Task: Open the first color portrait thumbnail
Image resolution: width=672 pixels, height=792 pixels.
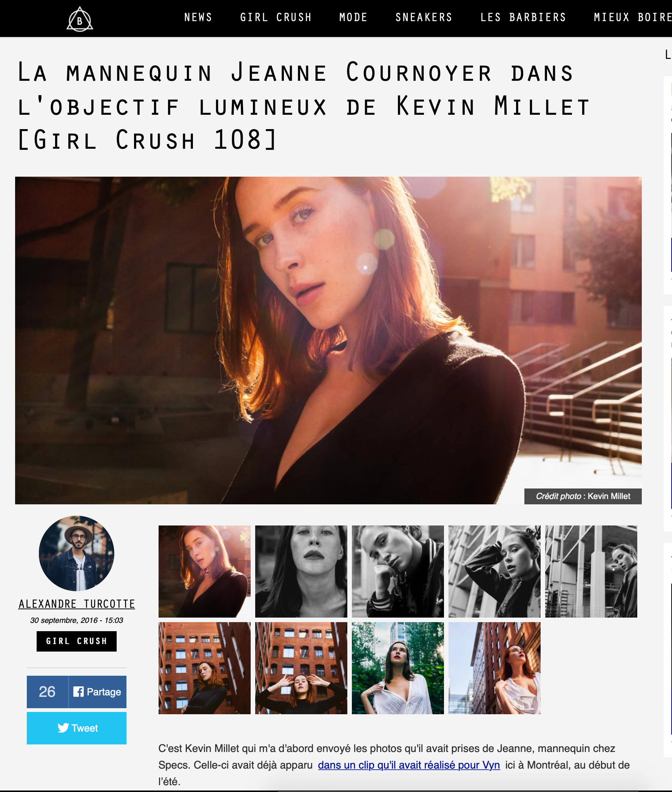Action: [205, 572]
